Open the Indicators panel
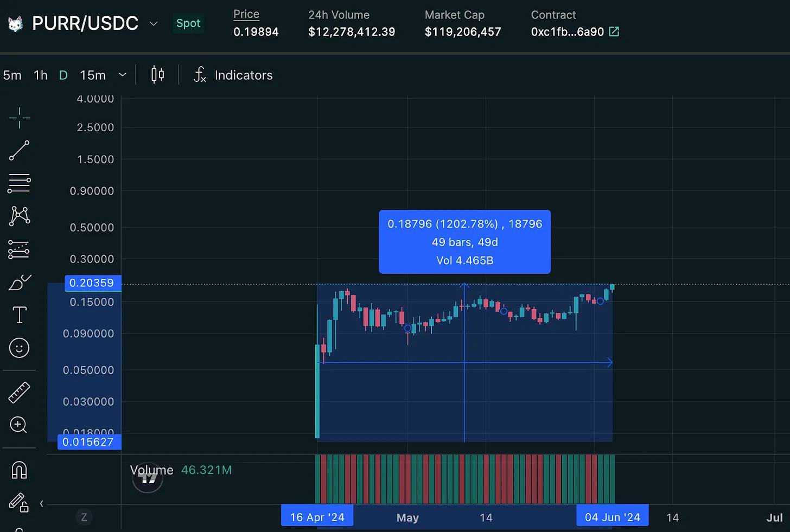Image resolution: width=790 pixels, height=532 pixels. pyautogui.click(x=233, y=75)
